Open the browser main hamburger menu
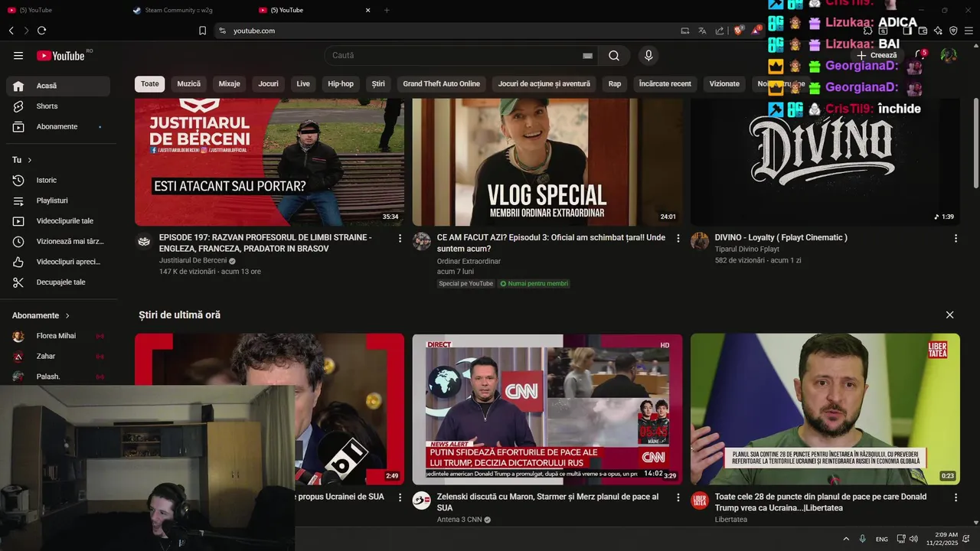The height and width of the screenshot is (551, 980). point(969,31)
